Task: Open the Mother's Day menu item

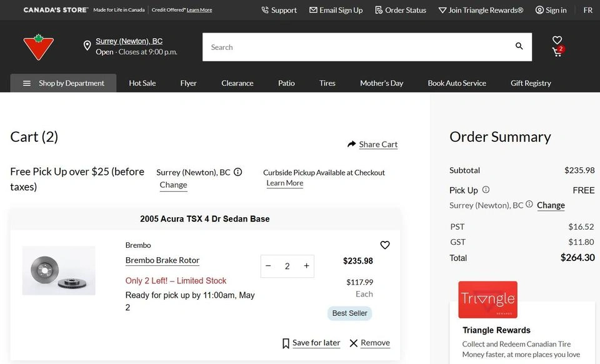Action: (x=381, y=83)
